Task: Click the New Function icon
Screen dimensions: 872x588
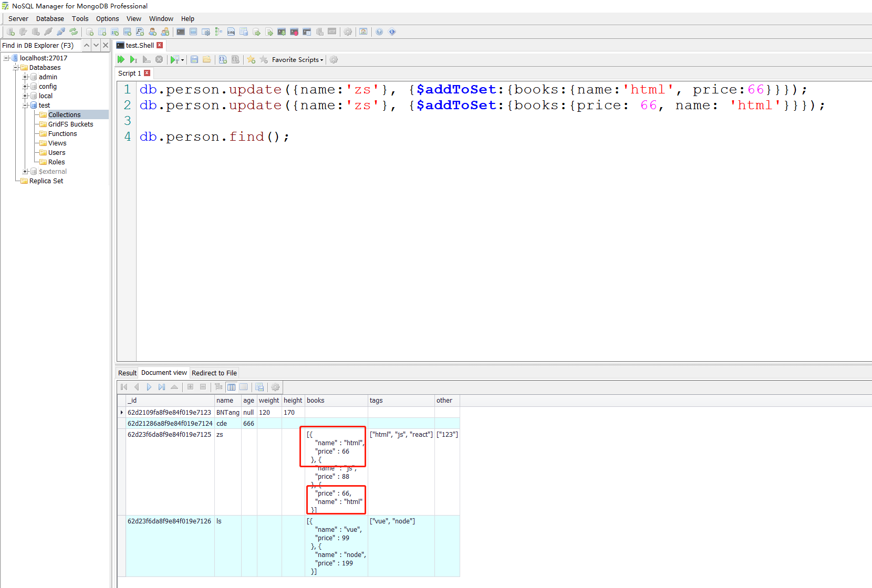Action: 140,32
